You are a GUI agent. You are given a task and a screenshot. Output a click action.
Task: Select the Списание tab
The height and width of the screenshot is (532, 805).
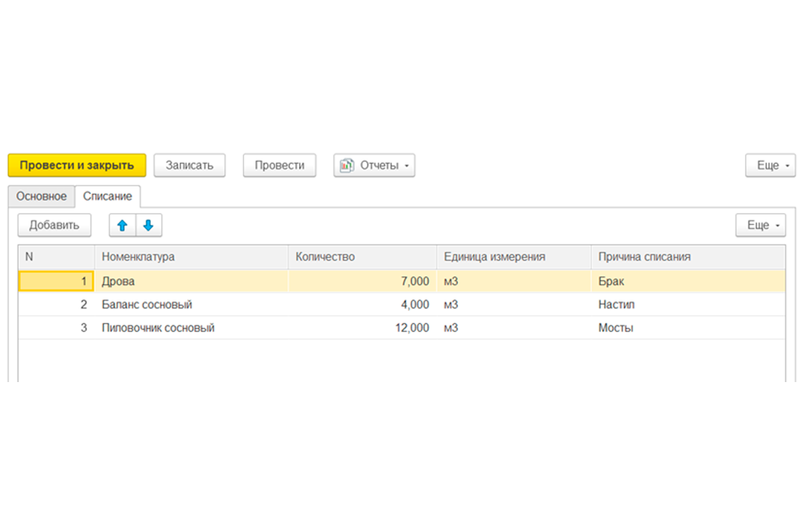pos(108,196)
